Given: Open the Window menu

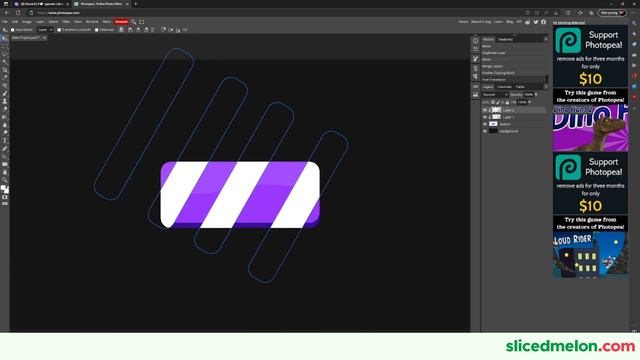Looking at the screenshot, I should coord(92,22).
